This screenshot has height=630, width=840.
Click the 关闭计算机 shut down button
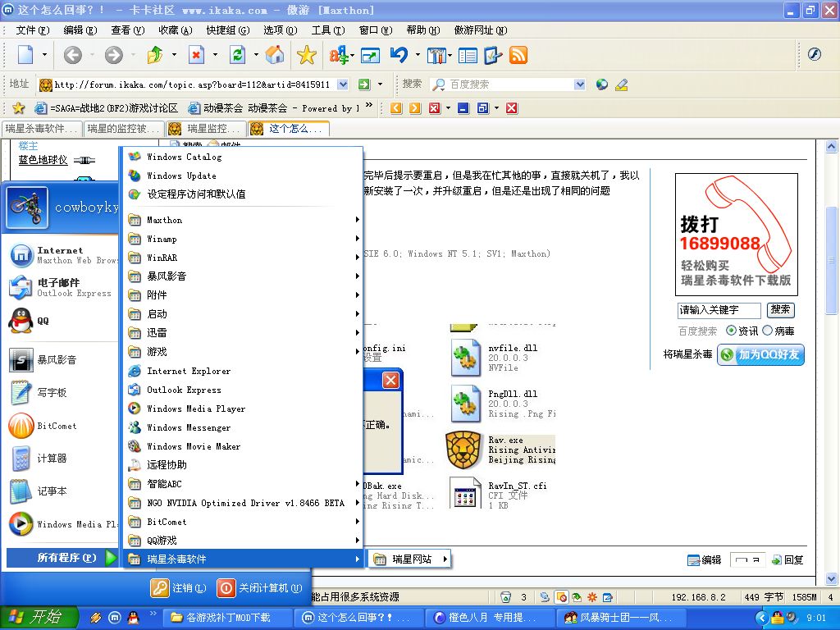pyautogui.click(x=260, y=587)
